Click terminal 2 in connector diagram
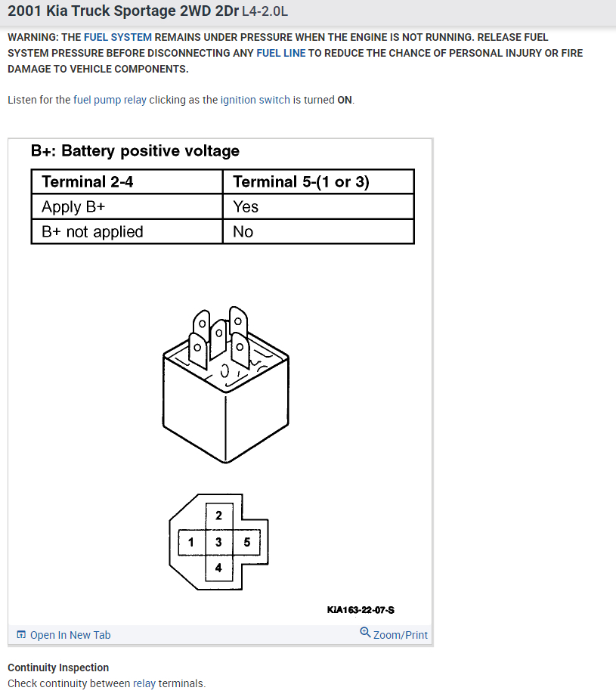 click(219, 516)
